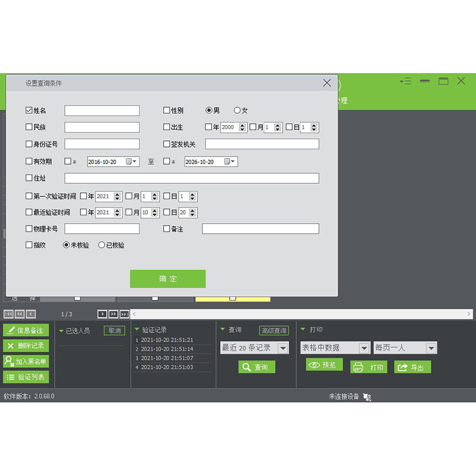476x476 pixels.
Task: Click the 信息备注 pencil button
Action: [26, 330]
